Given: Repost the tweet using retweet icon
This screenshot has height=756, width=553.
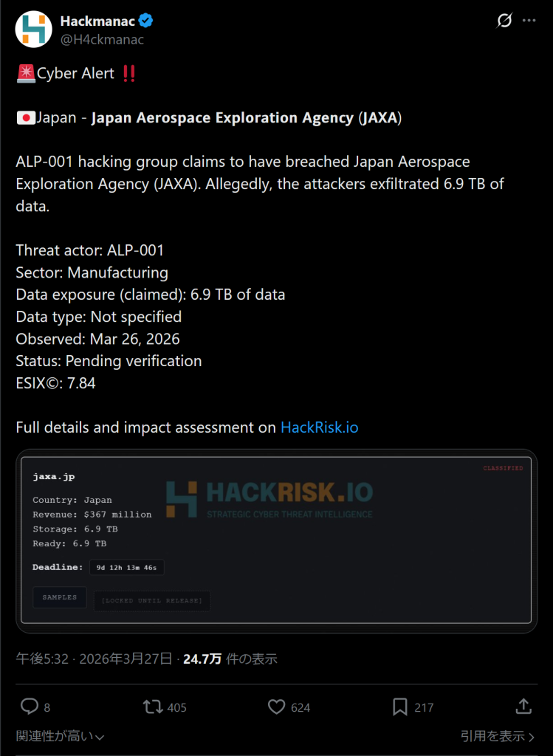Looking at the screenshot, I should pyautogui.click(x=153, y=707).
